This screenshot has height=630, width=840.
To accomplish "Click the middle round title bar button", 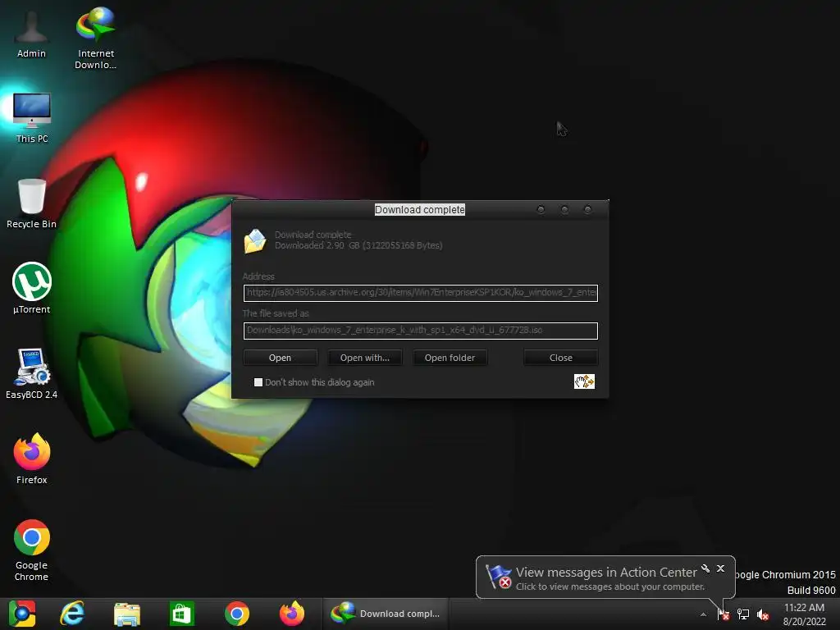I will [x=564, y=209].
